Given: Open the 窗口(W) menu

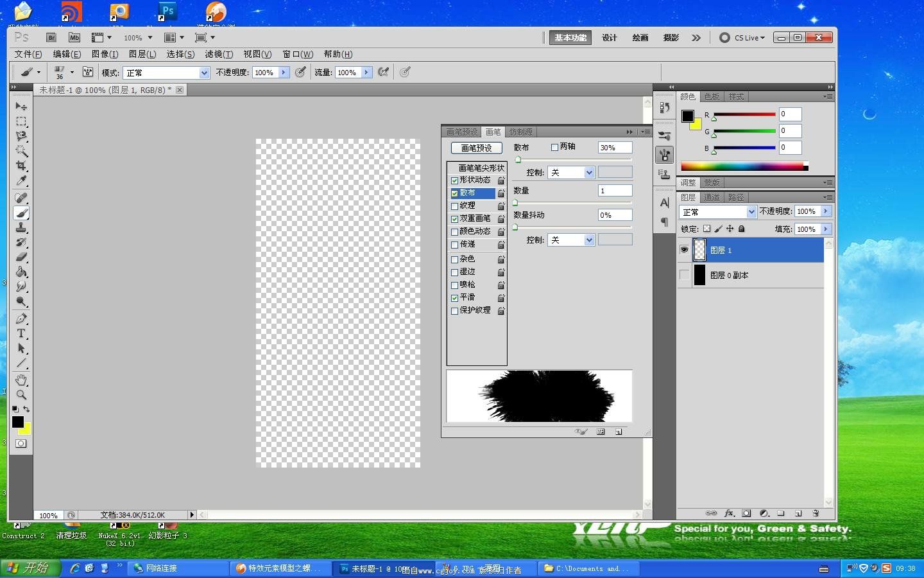Looking at the screenshot, I should [x=298, y=54].
